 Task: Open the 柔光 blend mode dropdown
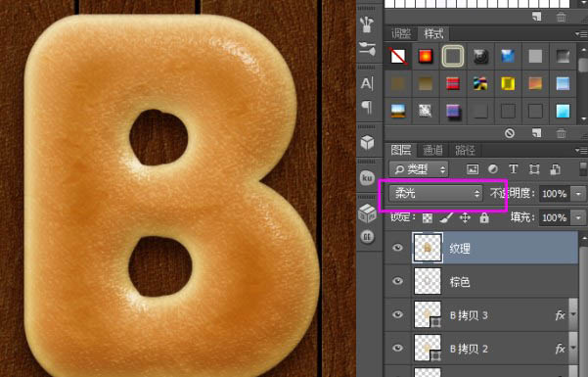tap(435, 193)
